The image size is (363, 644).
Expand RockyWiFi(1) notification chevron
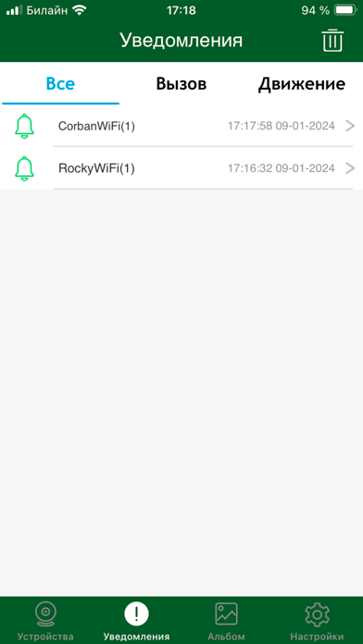350,168
